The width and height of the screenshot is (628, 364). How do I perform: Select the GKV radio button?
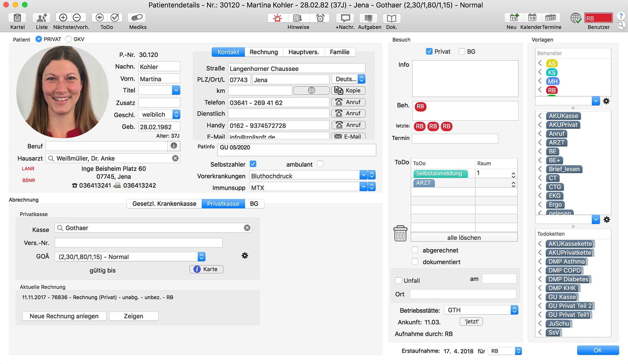[x=69, y=39]
